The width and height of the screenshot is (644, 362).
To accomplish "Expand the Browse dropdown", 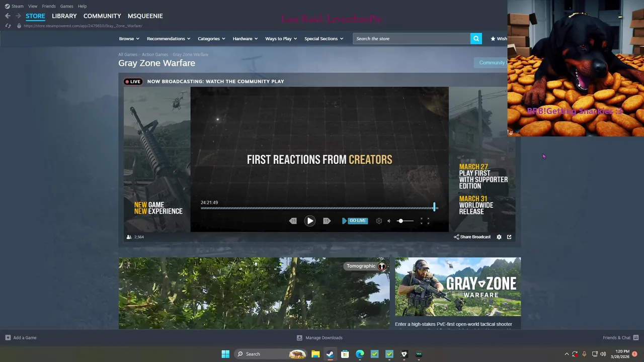I will [x=129, y=39].
